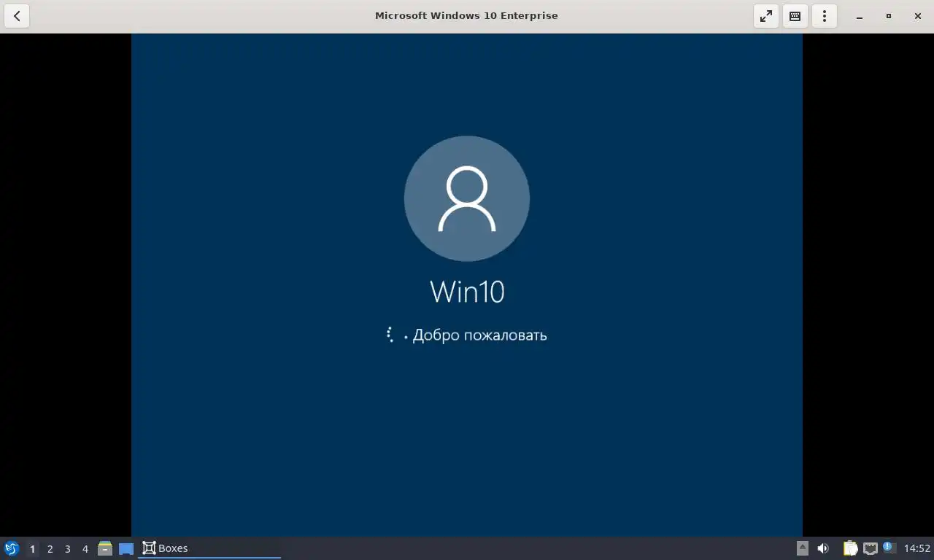Select the Boxes taskbar entry
Viewport: 934px width, 560px height.
209,548
